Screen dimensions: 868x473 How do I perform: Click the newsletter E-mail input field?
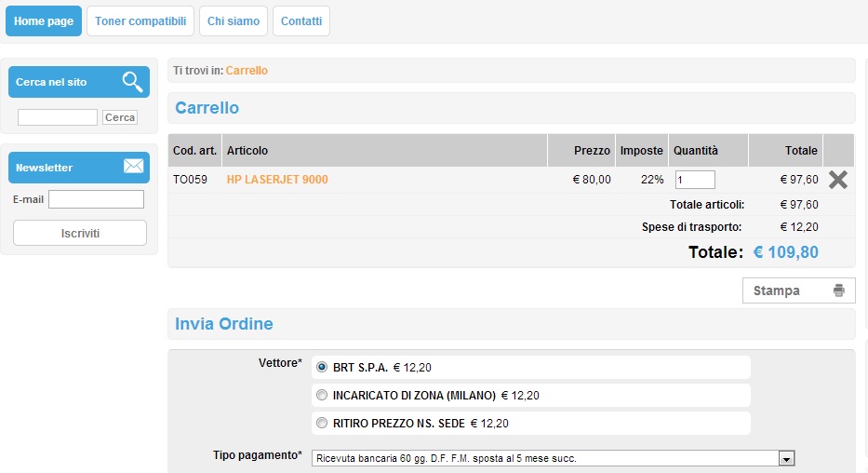pyautogui.click(x=96, y=199)
